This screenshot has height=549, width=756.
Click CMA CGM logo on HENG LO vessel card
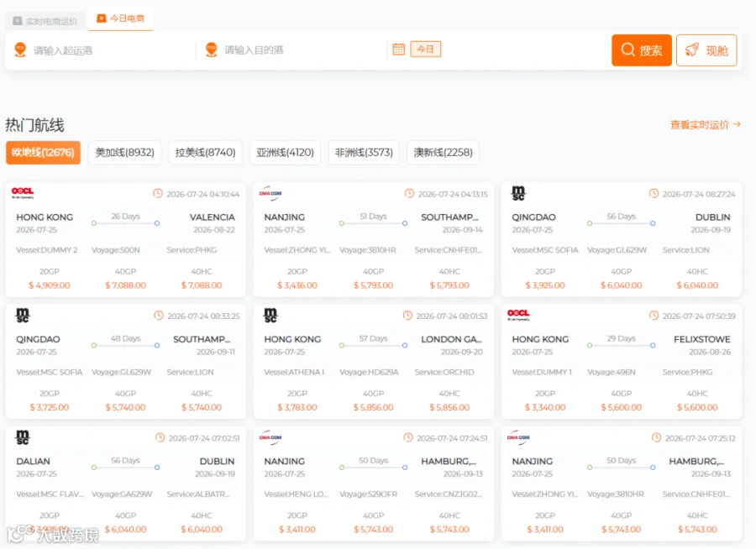[x=270, y=437]
